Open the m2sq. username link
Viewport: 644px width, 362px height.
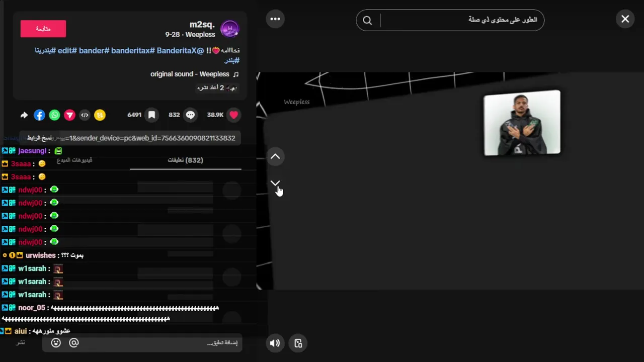[202, 24]
